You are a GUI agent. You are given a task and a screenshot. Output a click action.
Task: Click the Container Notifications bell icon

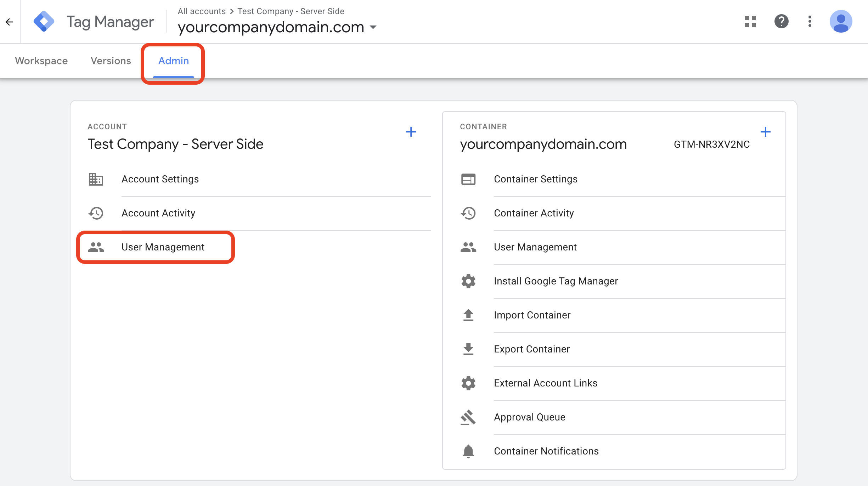coord(468,451)
